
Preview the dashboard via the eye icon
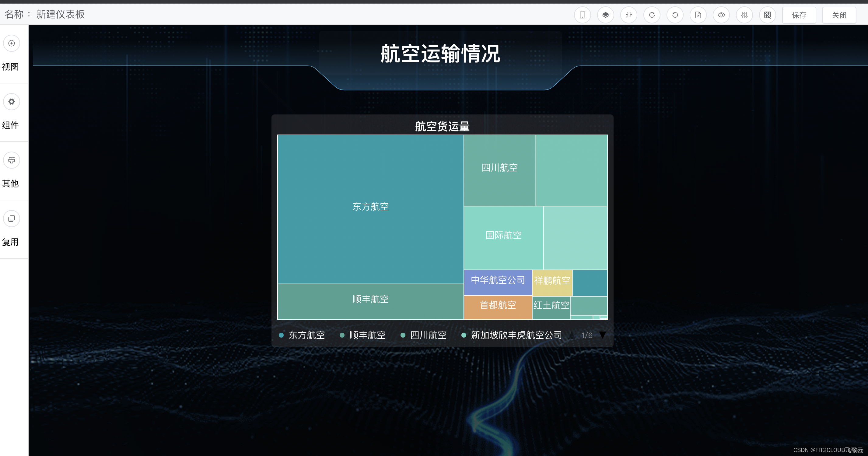(721, 15)
